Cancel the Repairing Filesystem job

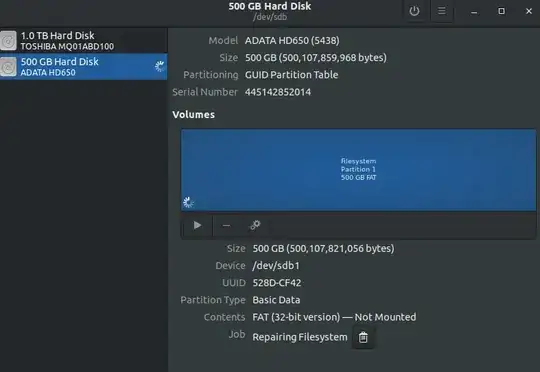(x=363, y=337)
